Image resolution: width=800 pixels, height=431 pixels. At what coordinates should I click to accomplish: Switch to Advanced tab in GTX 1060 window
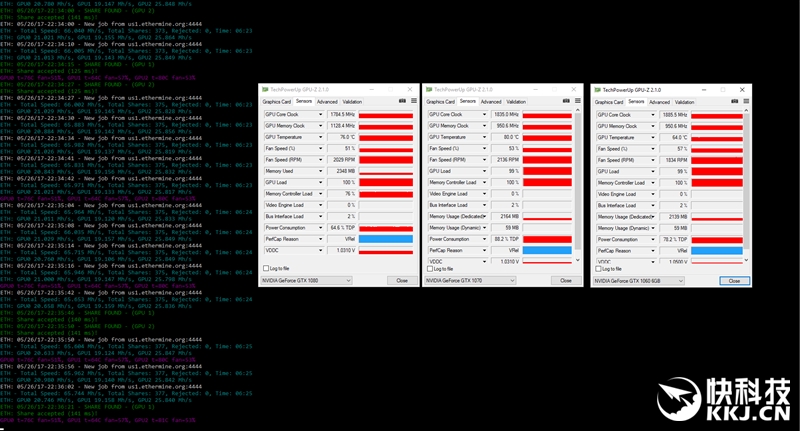coord(659,102)
